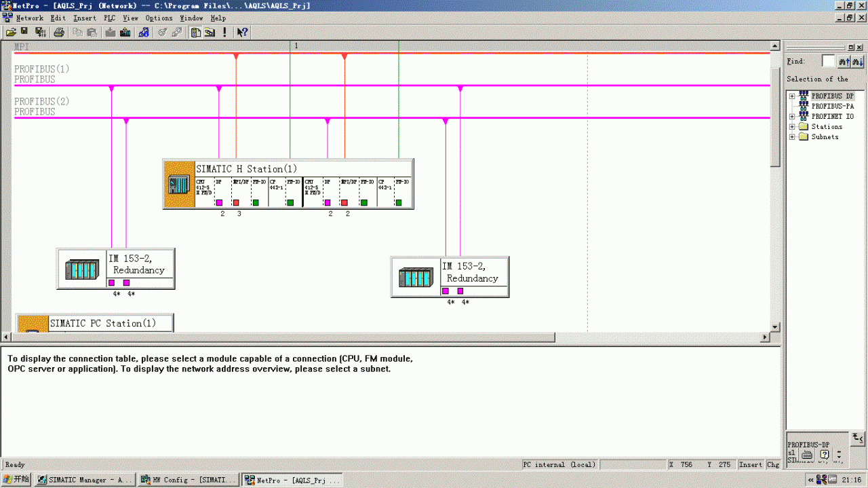
Task: Open the PLC menu
Action: point(109,18)
